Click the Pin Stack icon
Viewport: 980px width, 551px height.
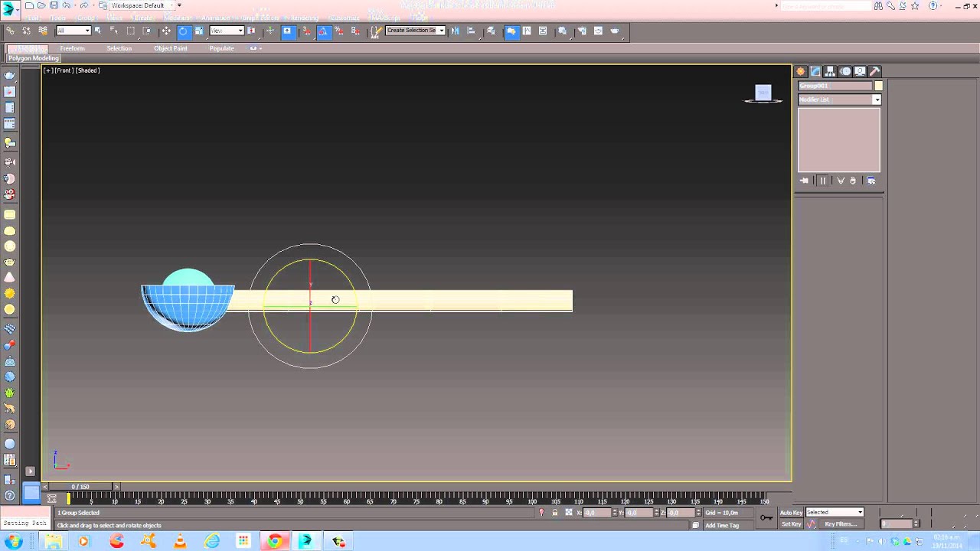(804, 181)
